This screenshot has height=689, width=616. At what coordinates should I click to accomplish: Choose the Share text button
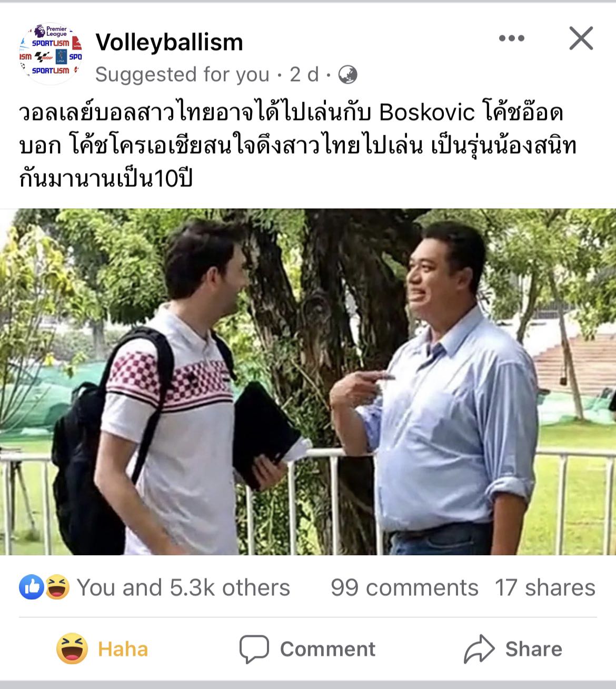pyautogui.click(x=534, y=649)
